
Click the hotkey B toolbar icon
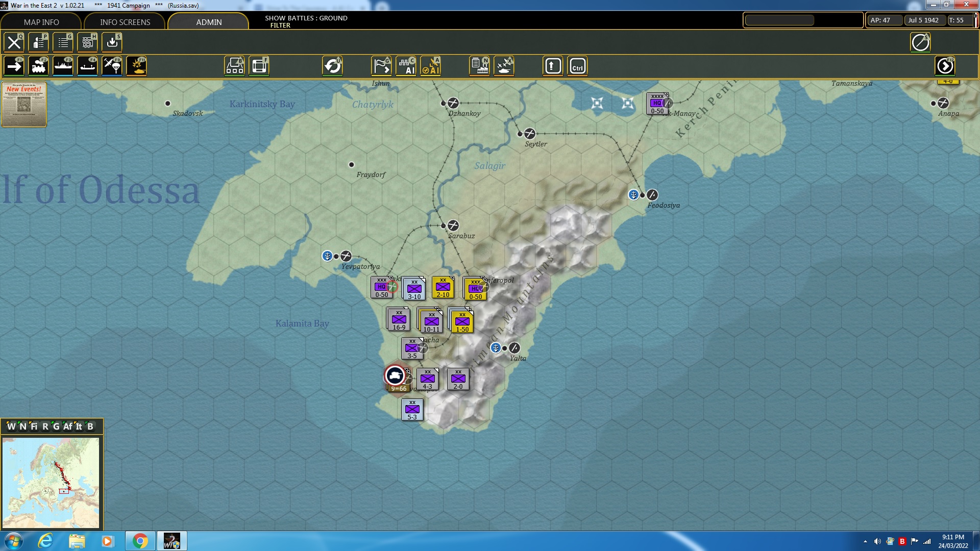(235, 66)
